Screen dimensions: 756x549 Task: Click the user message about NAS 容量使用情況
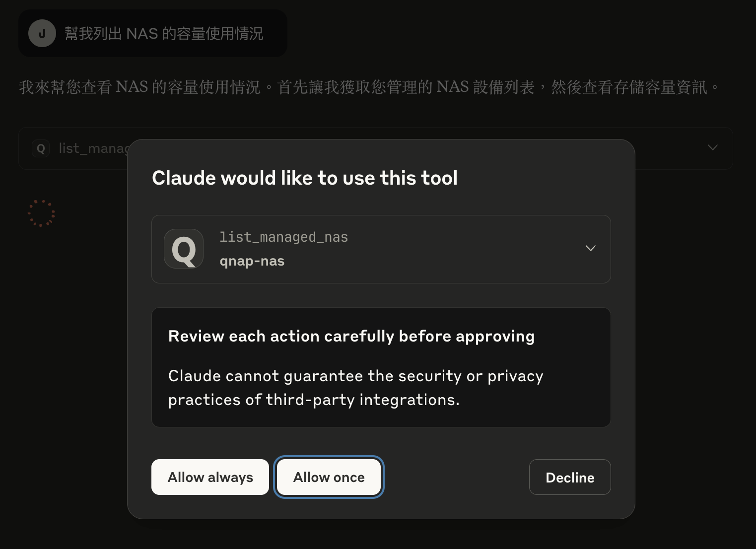pos(164,33)
